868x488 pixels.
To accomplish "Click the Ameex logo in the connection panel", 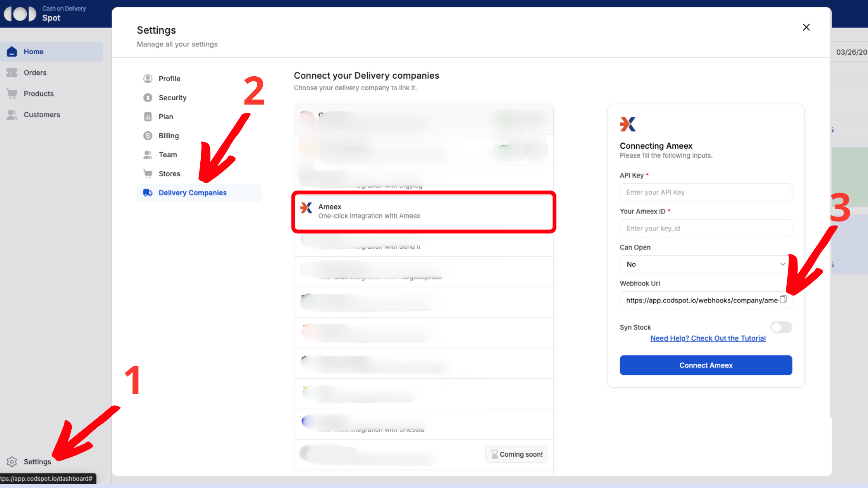I will (628, 124).
